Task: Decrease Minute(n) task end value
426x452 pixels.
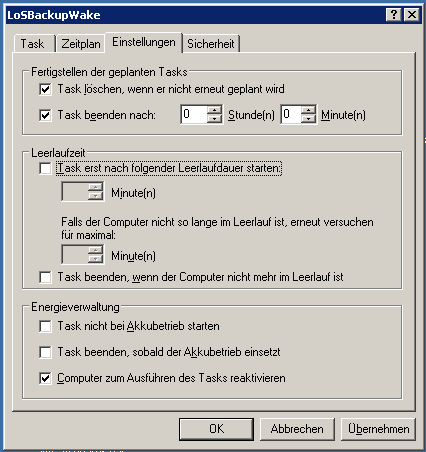Action: click(x=308, y=119)
